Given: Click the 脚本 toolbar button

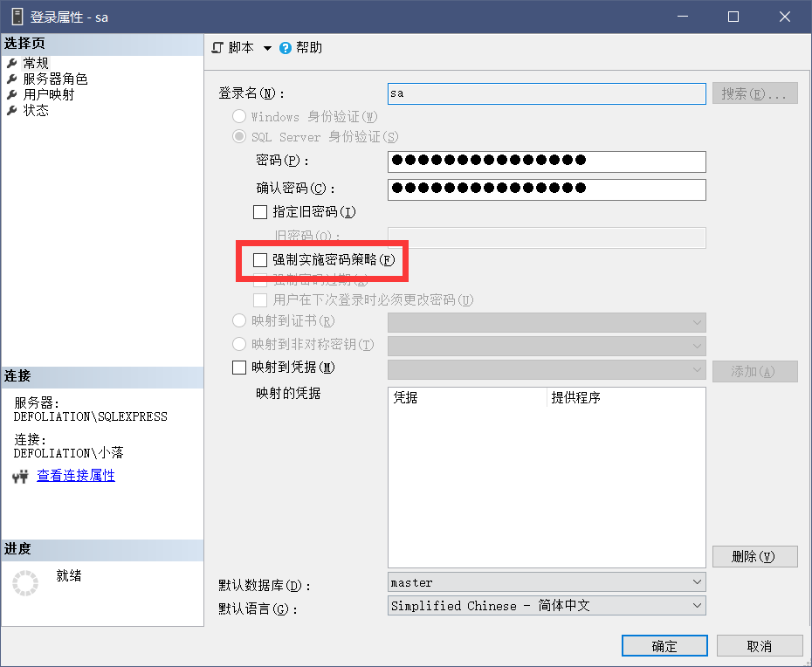Looking at the screenshot, I should [x=241, y=48].
